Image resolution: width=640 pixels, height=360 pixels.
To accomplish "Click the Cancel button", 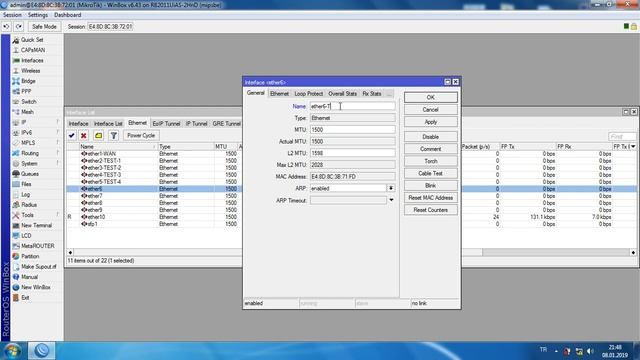I will [x=431, y=109].
